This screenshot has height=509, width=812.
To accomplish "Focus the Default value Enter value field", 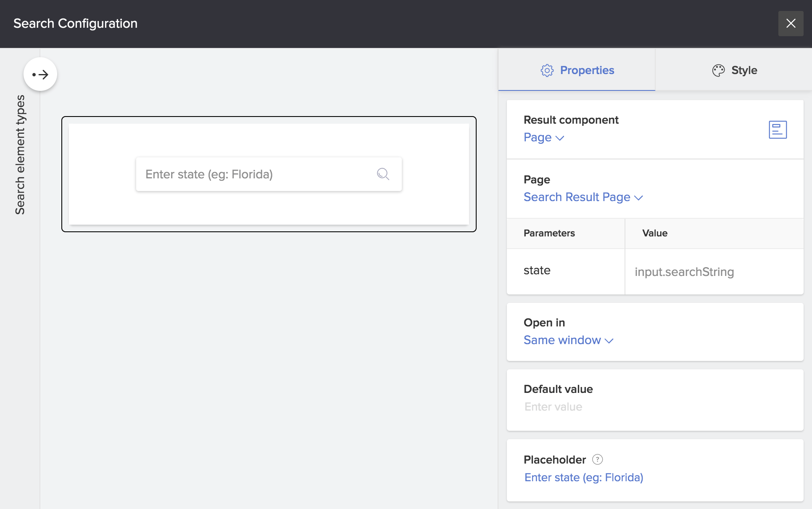I will (x=553, y=407).
